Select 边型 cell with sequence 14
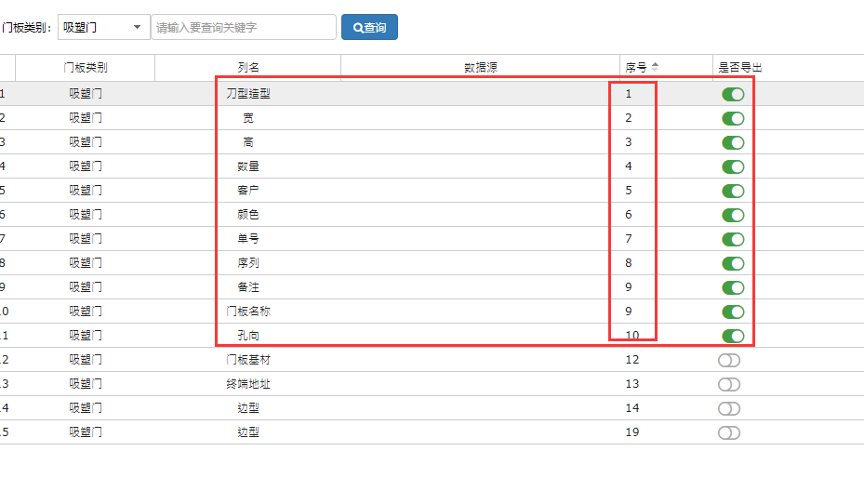The image size is (864, 504). [248, 408]
